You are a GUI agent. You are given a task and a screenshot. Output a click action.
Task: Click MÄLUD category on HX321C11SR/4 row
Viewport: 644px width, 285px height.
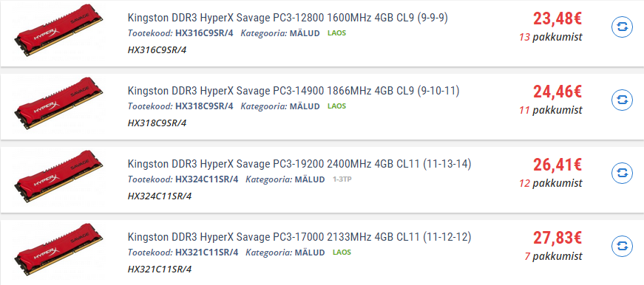(309, 253)
